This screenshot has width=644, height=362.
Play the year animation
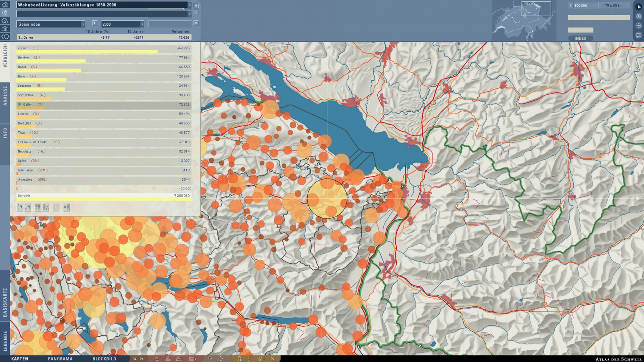(95, 23)
